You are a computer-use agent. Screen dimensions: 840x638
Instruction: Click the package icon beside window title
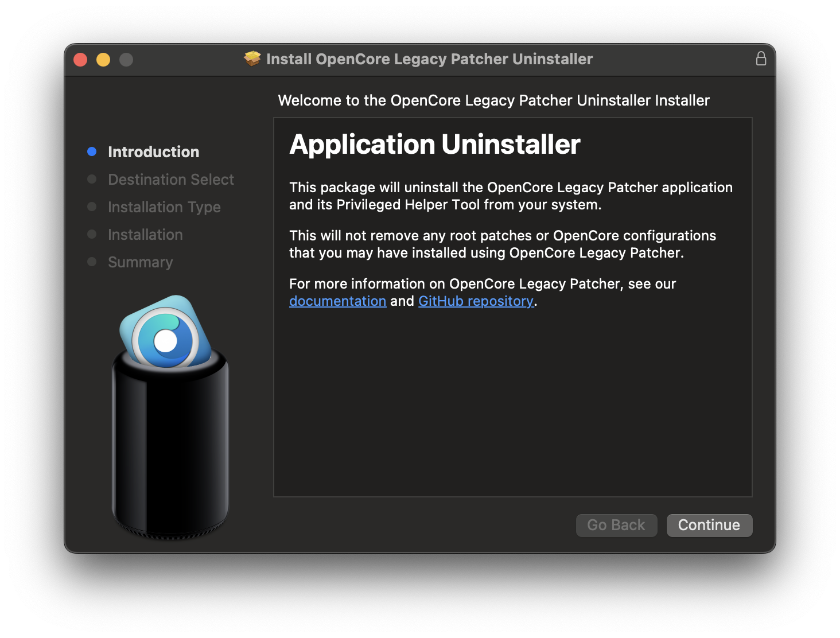252,59
